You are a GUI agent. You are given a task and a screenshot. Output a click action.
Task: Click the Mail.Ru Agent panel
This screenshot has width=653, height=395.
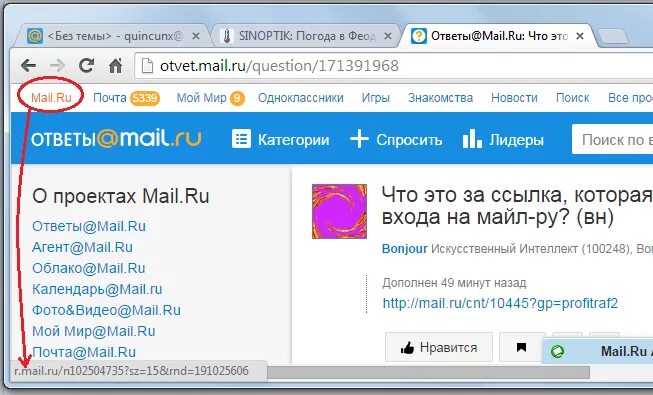click(x=598, y=351)
